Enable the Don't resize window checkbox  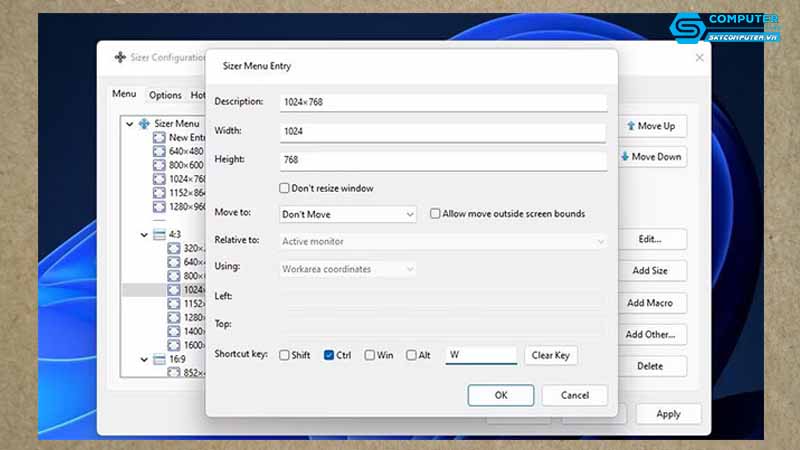tap(285, 188)
